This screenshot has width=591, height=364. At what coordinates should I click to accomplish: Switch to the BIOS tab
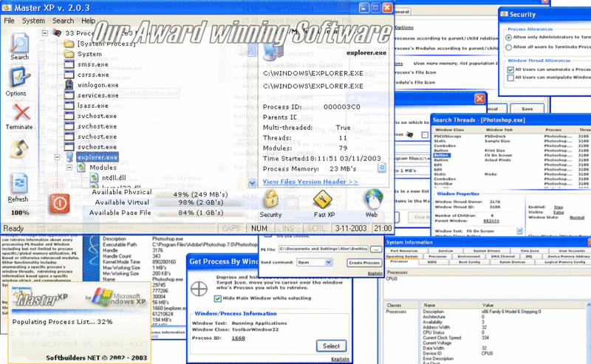pos(432,262)
